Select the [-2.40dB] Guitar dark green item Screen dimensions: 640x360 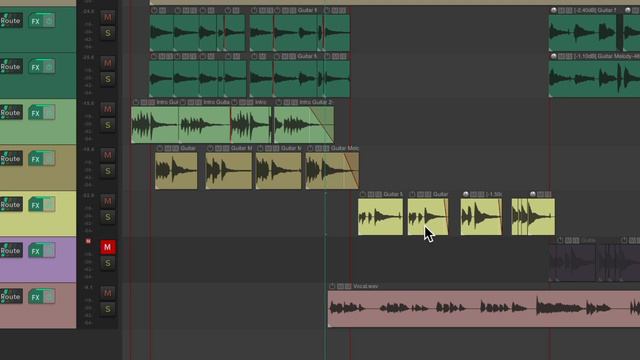[582, 33]
